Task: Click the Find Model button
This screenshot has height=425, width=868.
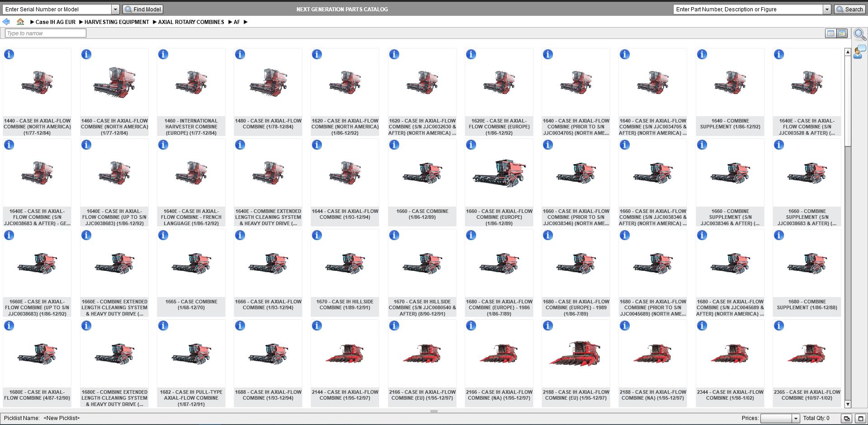Action: (142, 9)
